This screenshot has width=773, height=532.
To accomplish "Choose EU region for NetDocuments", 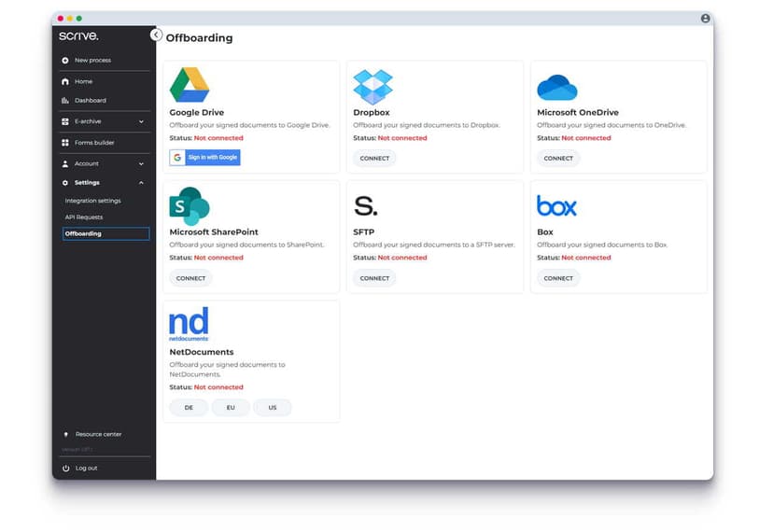I will coord(231,407).
